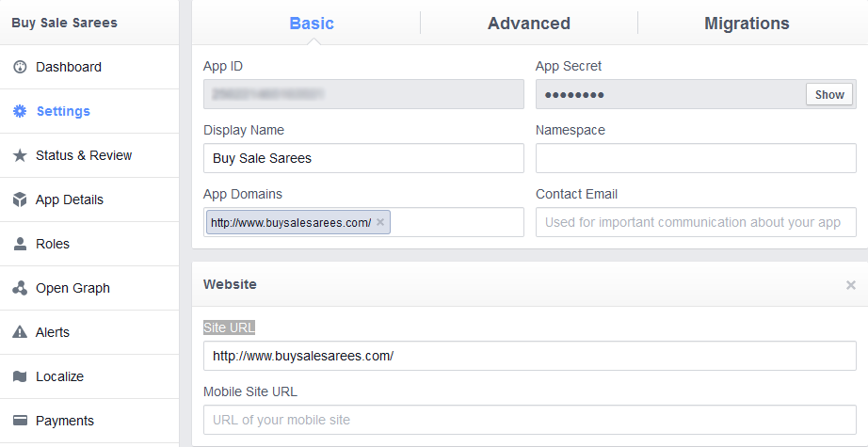Click the App Domains label
Image resolution: width=868 pixels, height=447 pixels.
coord(243,194)
